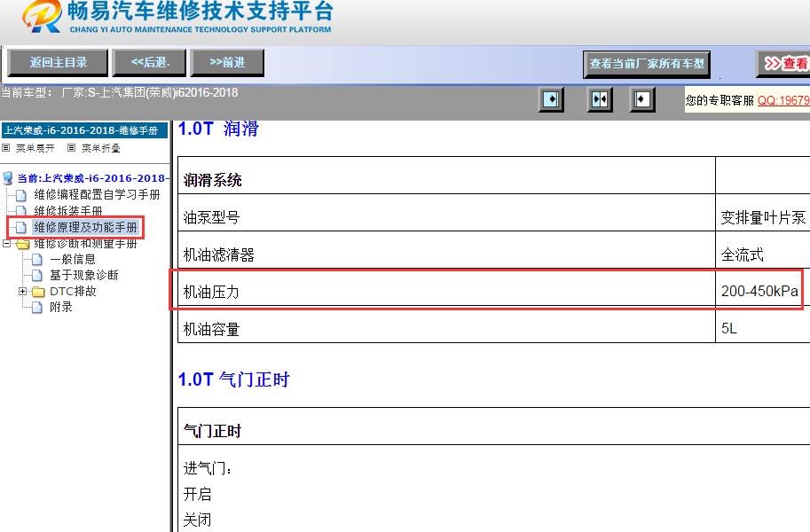This screenshot has width=810, height=532.
Task: Click open-folder icon beside 维修诊断和测量手册
Action: coord(22,244)
